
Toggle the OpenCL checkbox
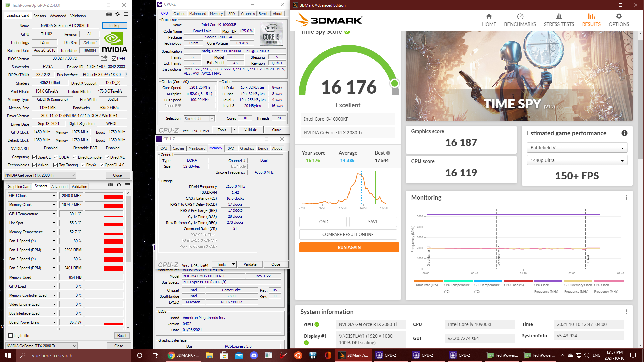(34, 157)
